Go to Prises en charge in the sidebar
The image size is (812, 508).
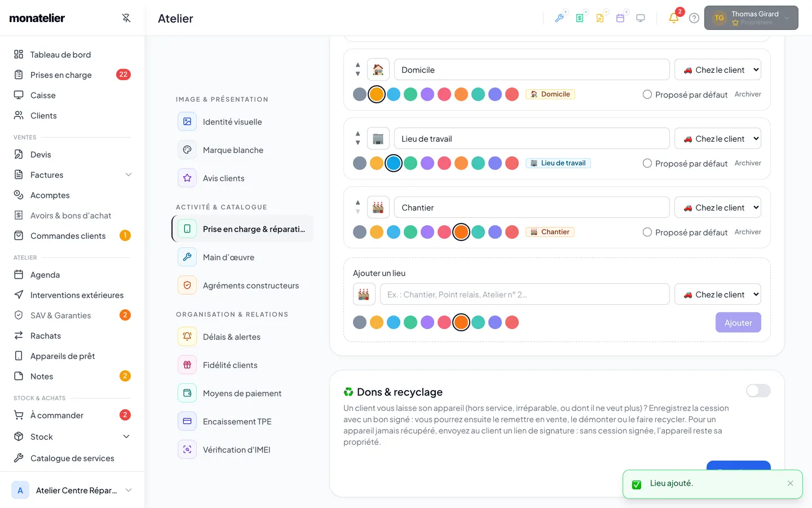[x=72, y=75]
